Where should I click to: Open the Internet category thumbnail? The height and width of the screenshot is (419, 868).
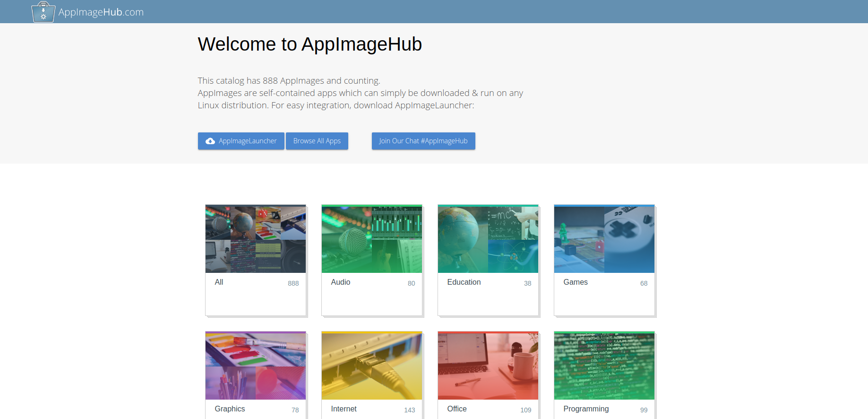[x=372, y=366]
